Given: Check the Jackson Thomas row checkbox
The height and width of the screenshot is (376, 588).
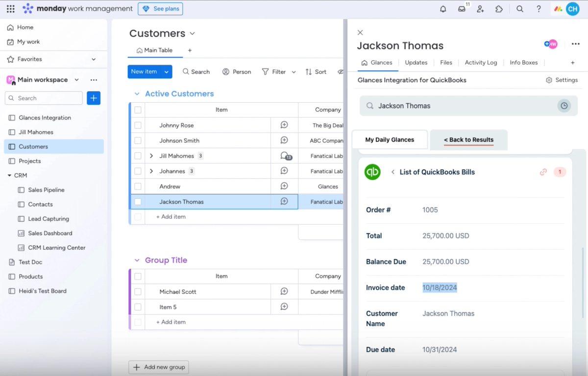Looking at the screenshot, I should coord(138,201).
